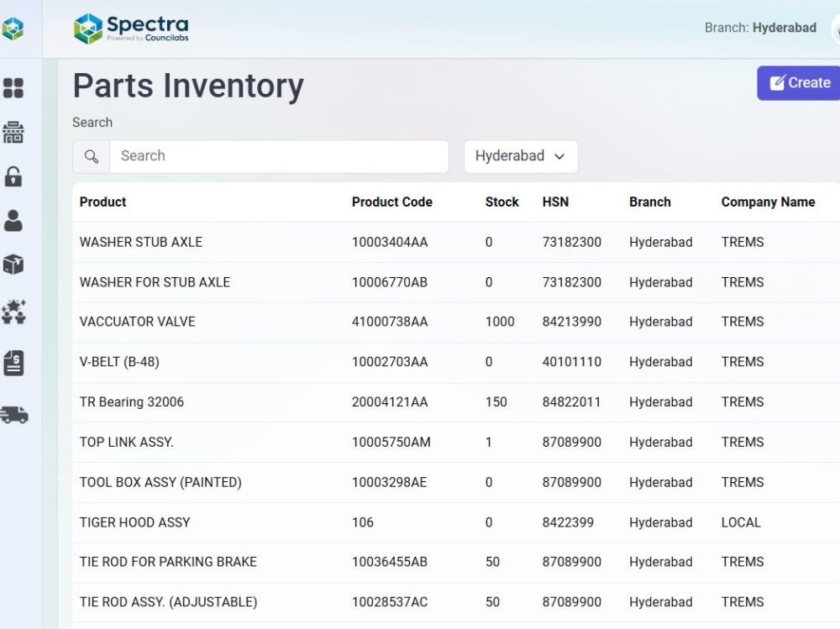Click the small cube logo at top-left
840x629 pixels.
tap(13, 29)
